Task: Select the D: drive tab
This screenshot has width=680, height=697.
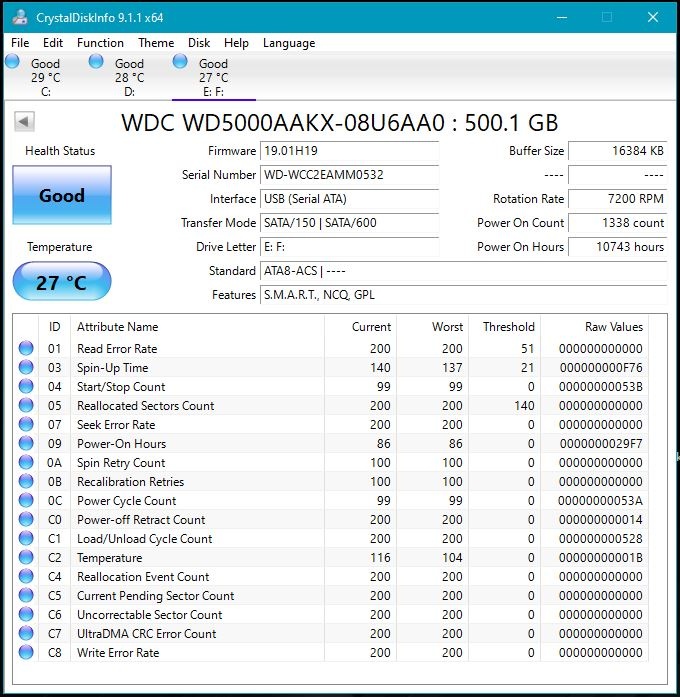Action: (129, 77)
